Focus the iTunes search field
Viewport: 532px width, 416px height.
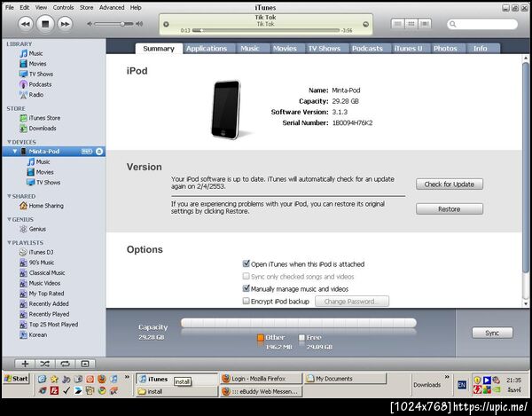pos(482,24)
